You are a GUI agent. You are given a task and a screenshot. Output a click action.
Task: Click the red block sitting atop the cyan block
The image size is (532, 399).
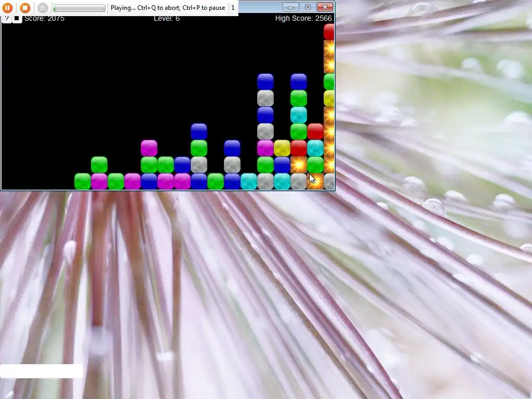[x=315, y=131]
